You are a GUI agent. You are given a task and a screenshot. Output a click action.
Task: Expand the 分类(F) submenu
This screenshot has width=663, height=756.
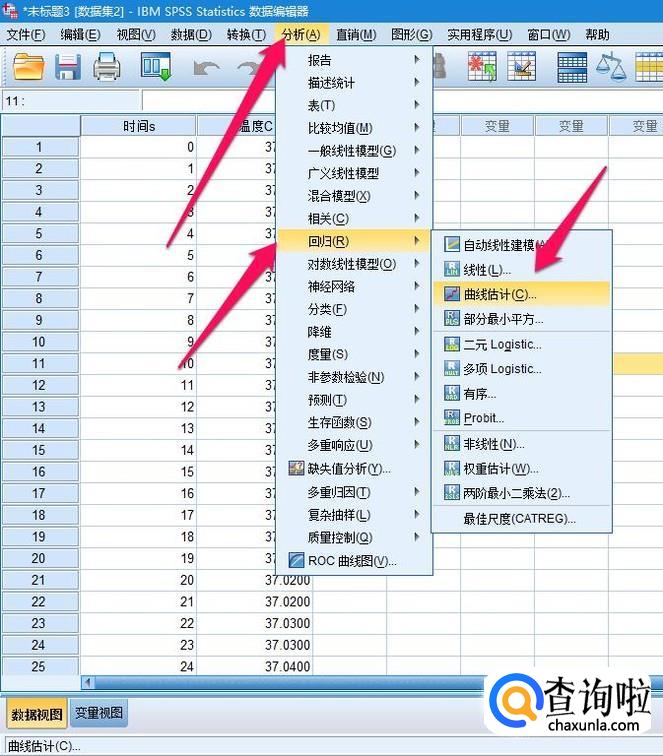pos(354,309)
